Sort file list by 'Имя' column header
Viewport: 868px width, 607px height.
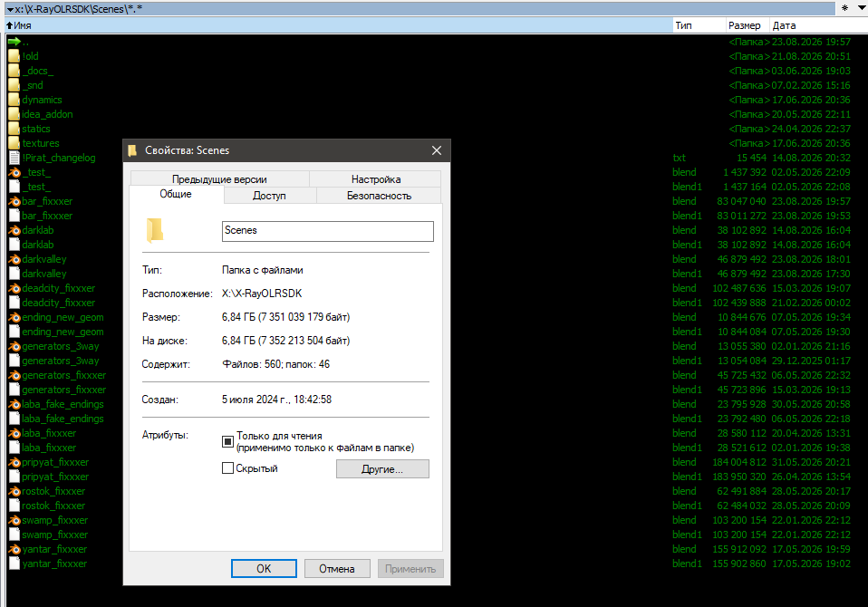coord(338,25)
